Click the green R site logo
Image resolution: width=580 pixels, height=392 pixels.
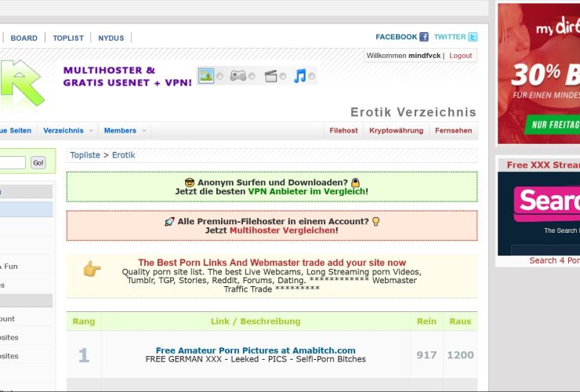[x=22, y=85]
